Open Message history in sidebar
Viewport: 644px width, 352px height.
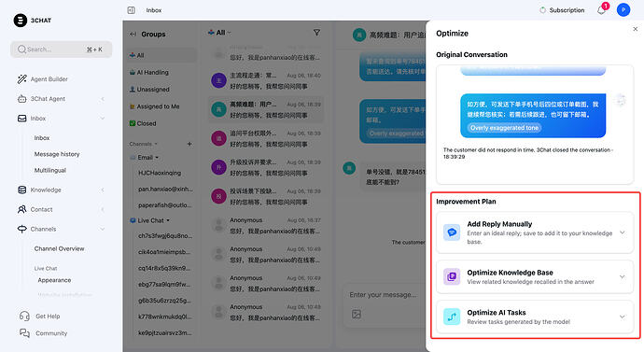coord(57,154)
